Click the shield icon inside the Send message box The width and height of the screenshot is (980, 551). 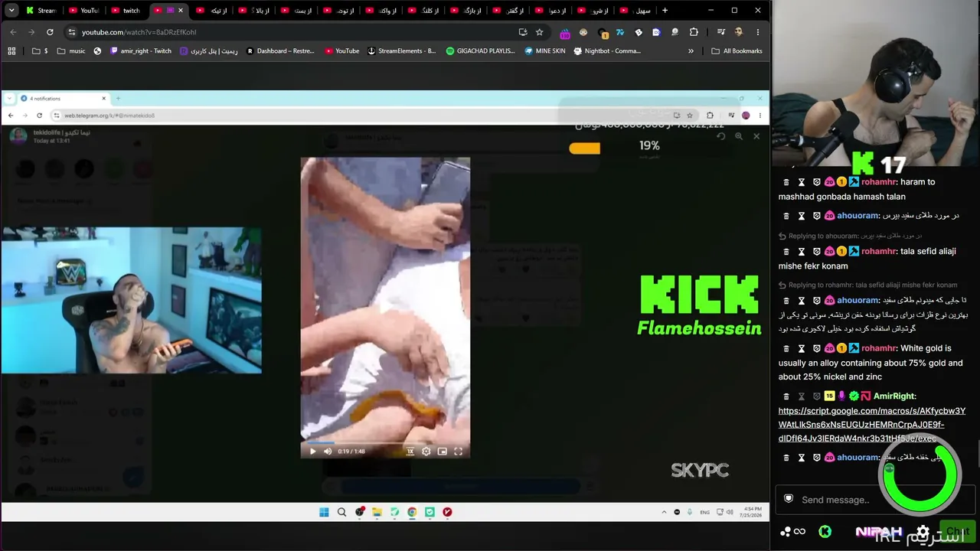click(789, 499)
